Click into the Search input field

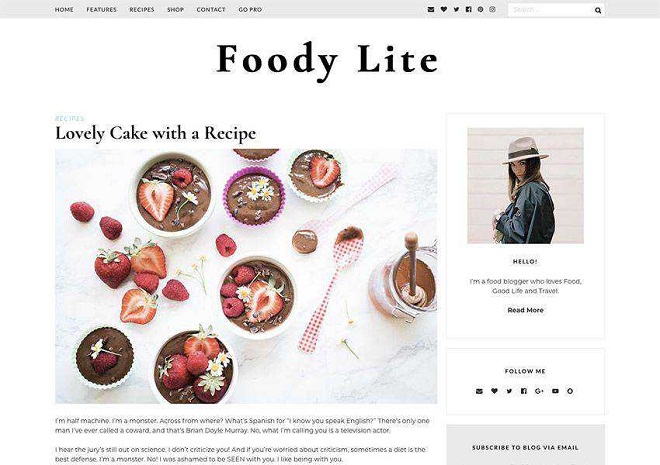pyautogui.click(x=550, y=10)
